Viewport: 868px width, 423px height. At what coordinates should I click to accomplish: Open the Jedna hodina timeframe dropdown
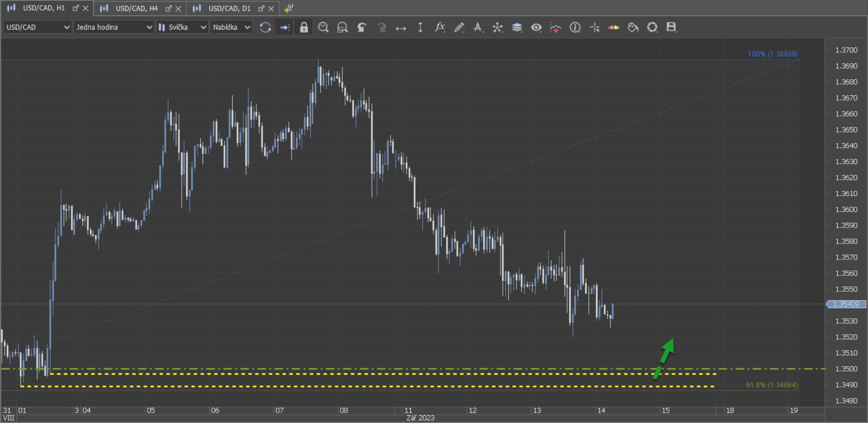click(x=114, y=27)
